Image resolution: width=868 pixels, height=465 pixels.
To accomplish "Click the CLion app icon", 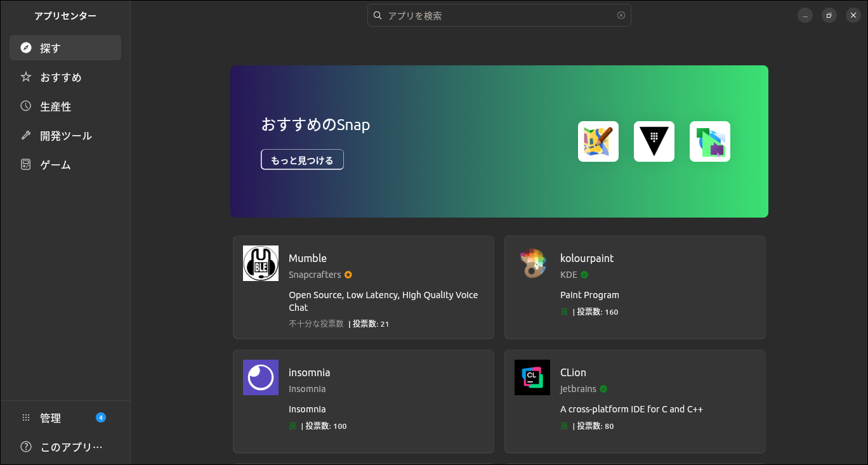I will click(532, 377).
